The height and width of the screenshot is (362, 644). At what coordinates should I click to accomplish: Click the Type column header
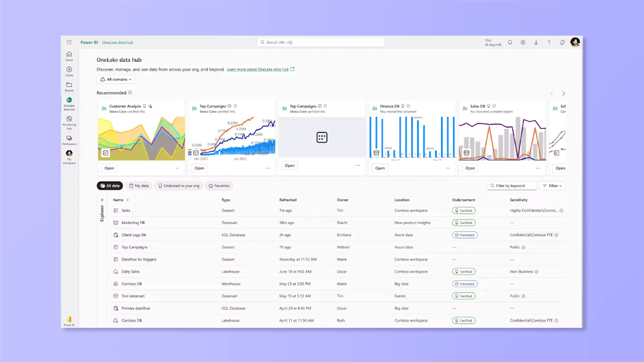coord(226,200)
